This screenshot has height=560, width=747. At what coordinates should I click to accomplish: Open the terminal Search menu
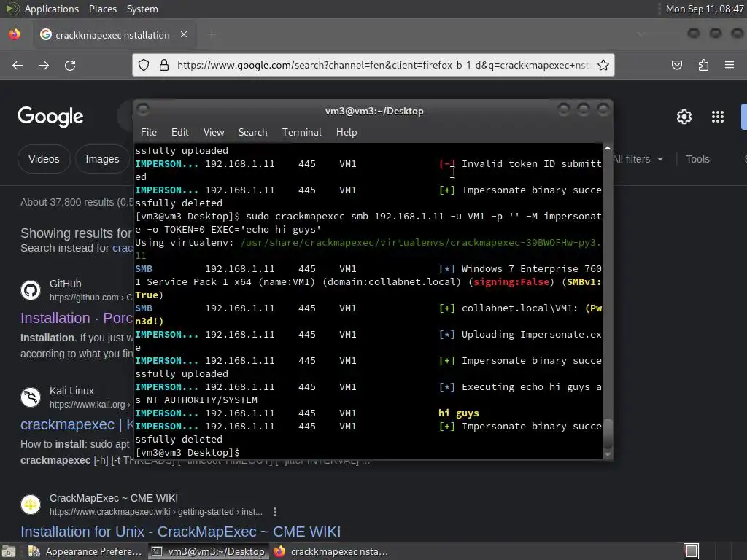coord(252,133)
